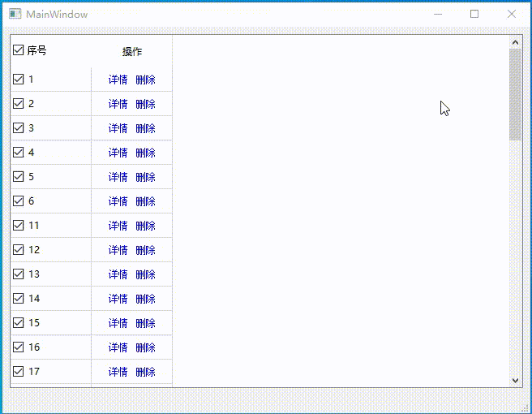Click 删除 for row 5
Screen dimensions: 532x414
[145, 177]
